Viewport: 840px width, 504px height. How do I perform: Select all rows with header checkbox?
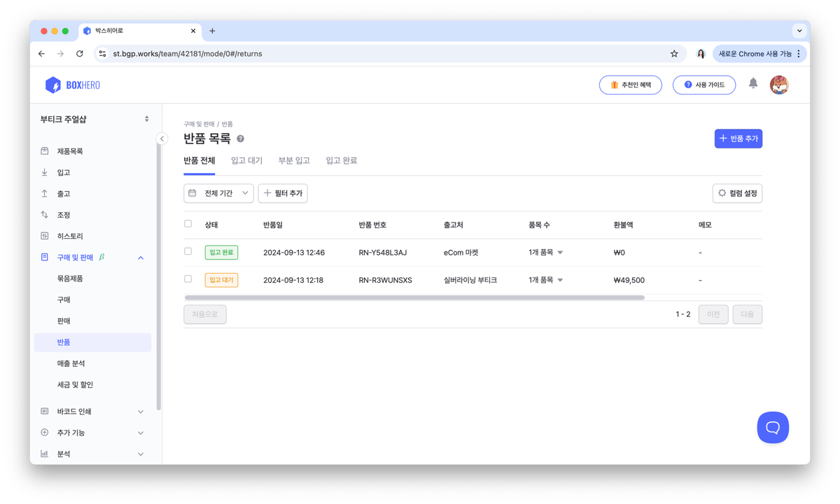point(188,224)
